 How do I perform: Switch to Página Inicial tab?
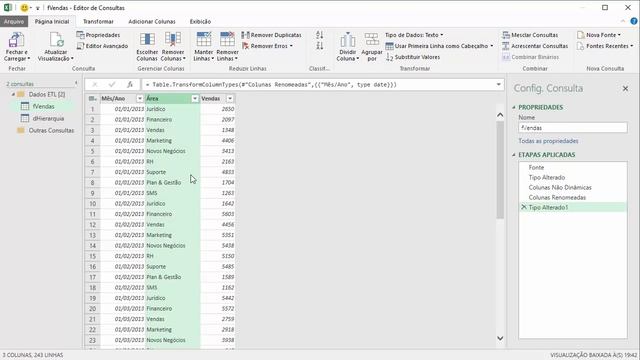[x=52, y=22]
